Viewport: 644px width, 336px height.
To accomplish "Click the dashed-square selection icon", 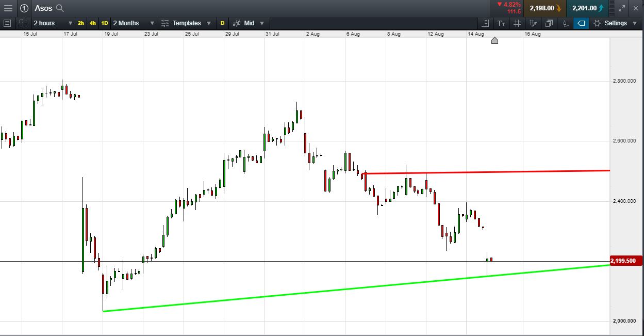I will (23, 23).
